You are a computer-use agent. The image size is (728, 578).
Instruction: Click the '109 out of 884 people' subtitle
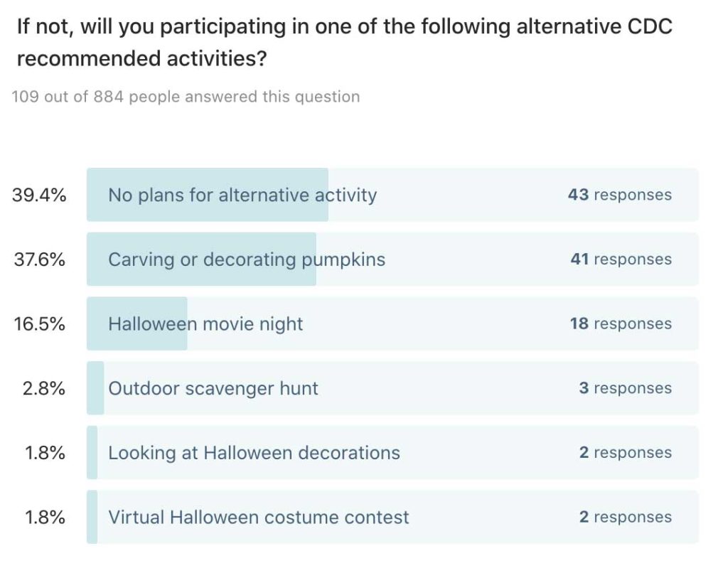click(186, 97)
